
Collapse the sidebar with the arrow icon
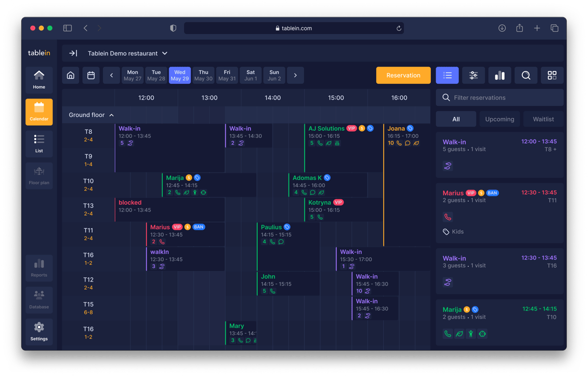pos(73,53)
